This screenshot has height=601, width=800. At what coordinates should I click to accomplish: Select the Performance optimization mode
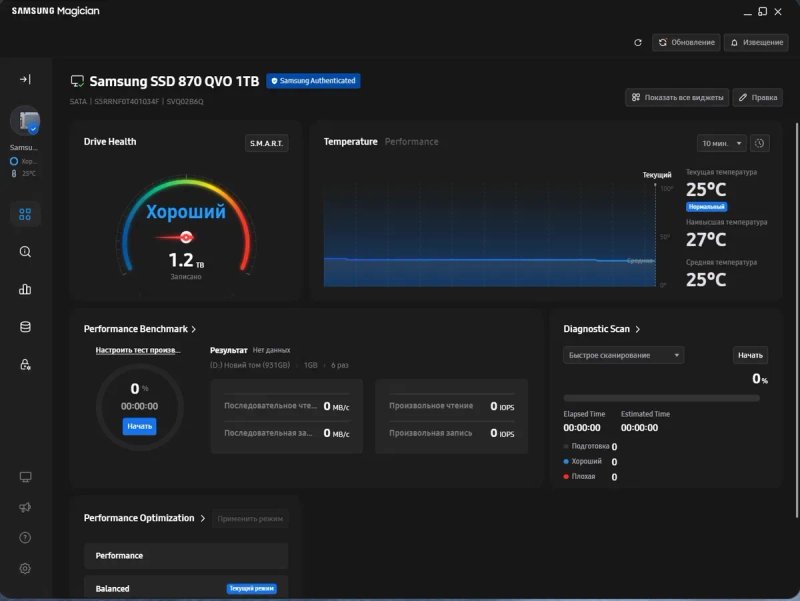click(x=186, y=556)
